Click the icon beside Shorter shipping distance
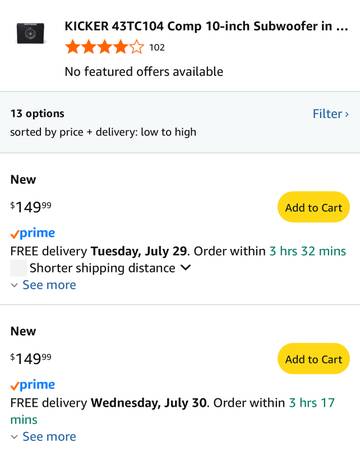Viewport: 360px width, 450px height. (x=18, y=268)
